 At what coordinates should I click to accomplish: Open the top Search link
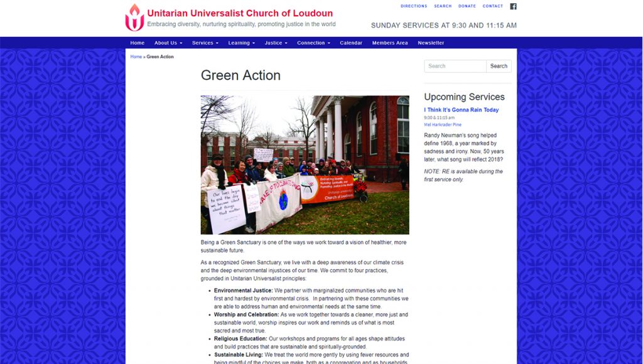click(443, 6)
